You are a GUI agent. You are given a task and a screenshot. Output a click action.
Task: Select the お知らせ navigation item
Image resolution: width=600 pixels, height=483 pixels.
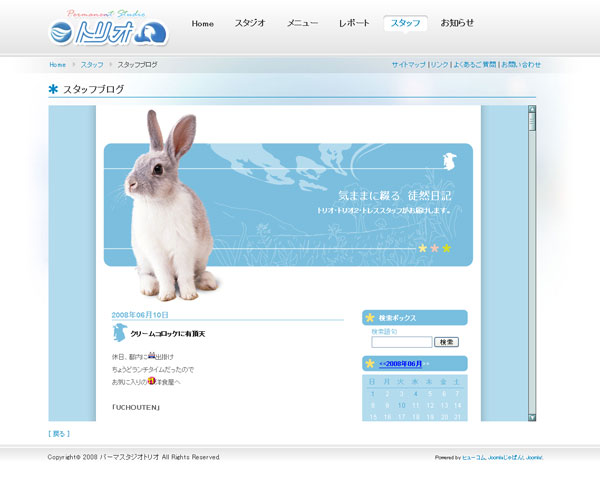[457, 23]
